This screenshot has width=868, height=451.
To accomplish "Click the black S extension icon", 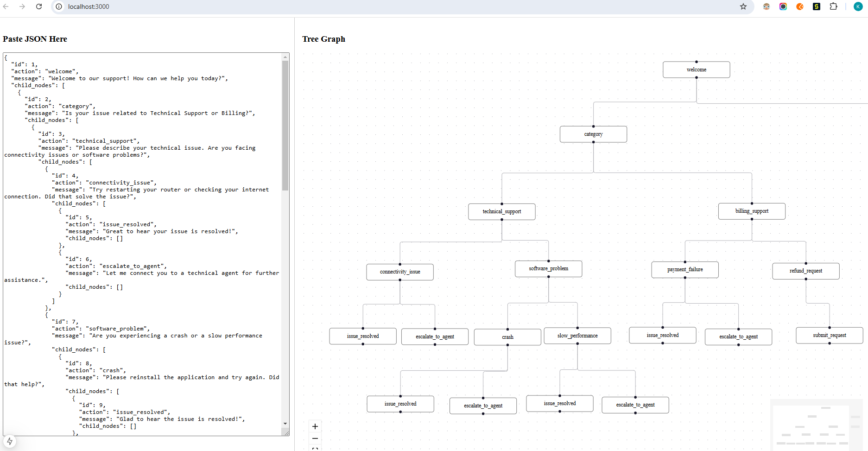I will click(x=817, y=6).
